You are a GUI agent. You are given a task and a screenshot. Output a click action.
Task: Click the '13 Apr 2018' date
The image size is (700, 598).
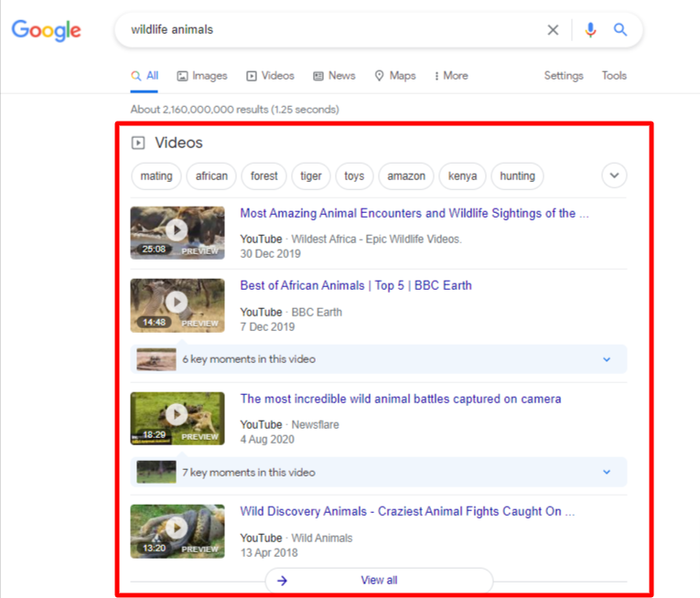[x=269, y=553]
